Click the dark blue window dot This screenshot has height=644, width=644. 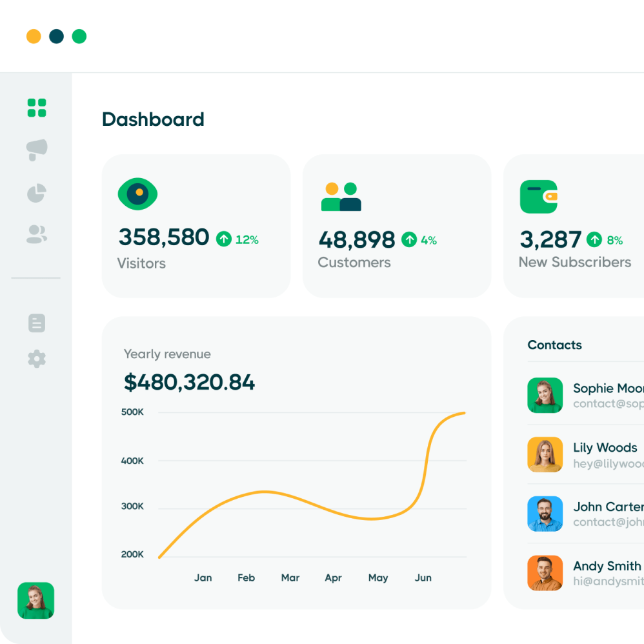click(x=56, y=36)
